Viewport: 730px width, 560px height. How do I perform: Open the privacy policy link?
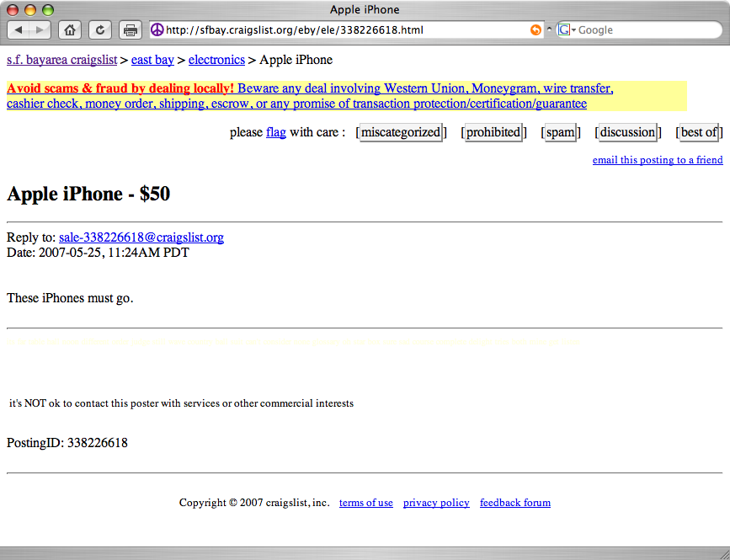click(x=436, y=503)
